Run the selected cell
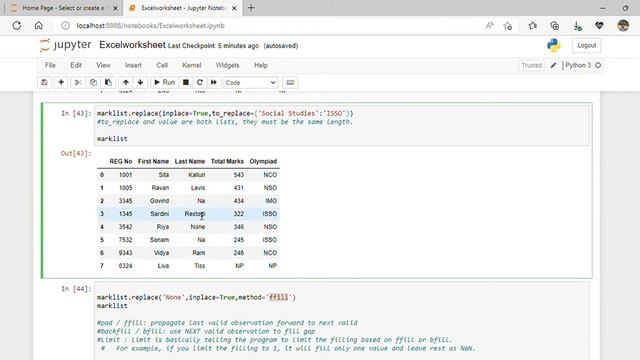The image size is (640, 360). (164, 82)
